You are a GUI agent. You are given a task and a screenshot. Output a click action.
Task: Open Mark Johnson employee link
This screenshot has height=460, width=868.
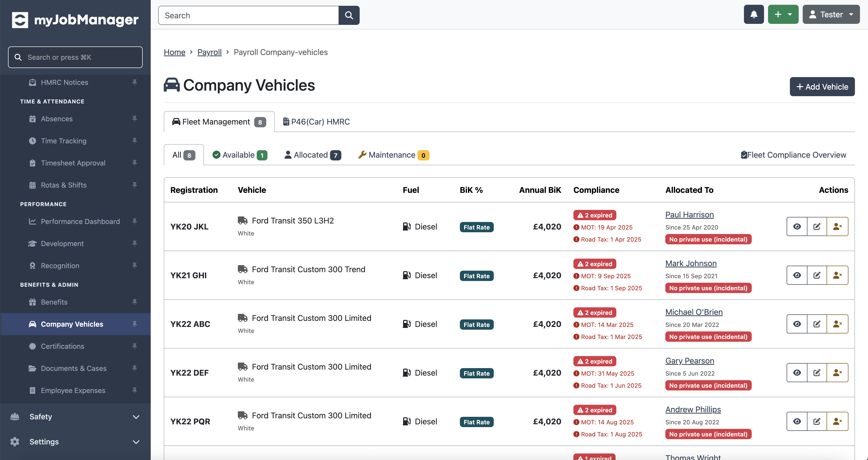click(691, 263)
